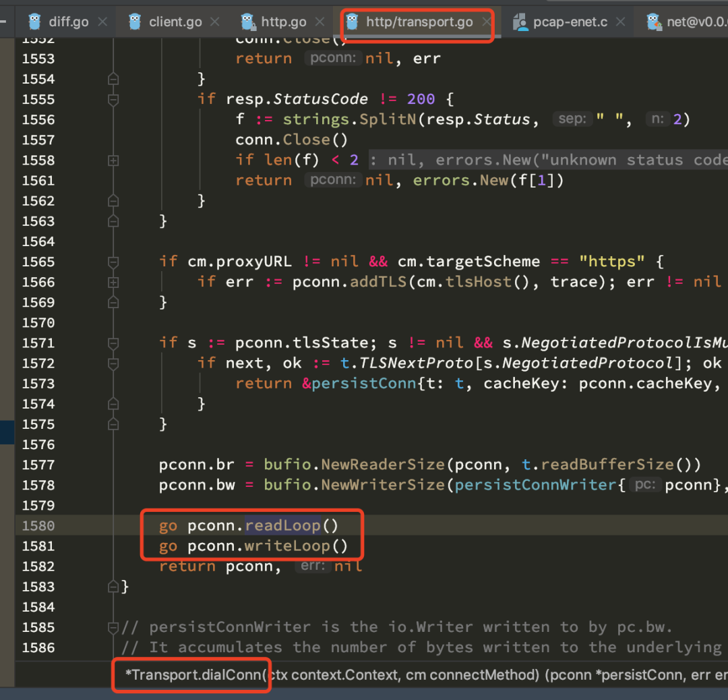Image resolution: width=728 pixels, height=700 pixels.
Task: Collapse the if block at line 1571
Action: tap(113, 343)
